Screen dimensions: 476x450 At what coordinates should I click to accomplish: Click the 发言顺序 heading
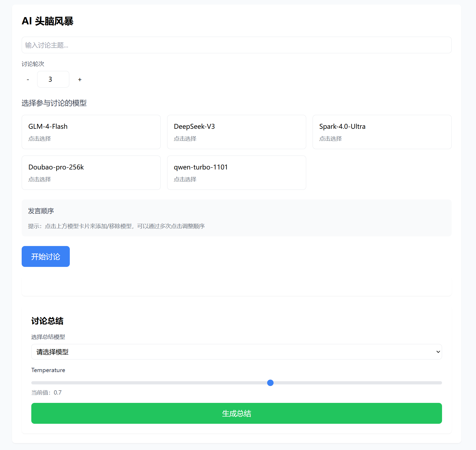(41, 211)
